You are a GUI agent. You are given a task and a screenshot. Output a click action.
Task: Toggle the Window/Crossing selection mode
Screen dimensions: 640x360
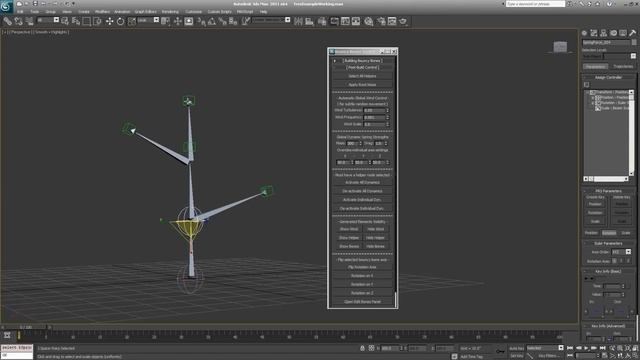point(97,21)
